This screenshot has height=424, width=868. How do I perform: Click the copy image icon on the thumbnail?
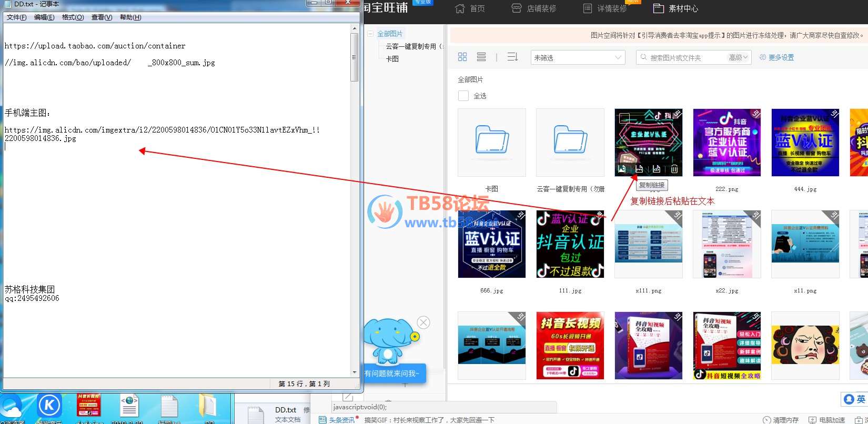pos(622,169)
